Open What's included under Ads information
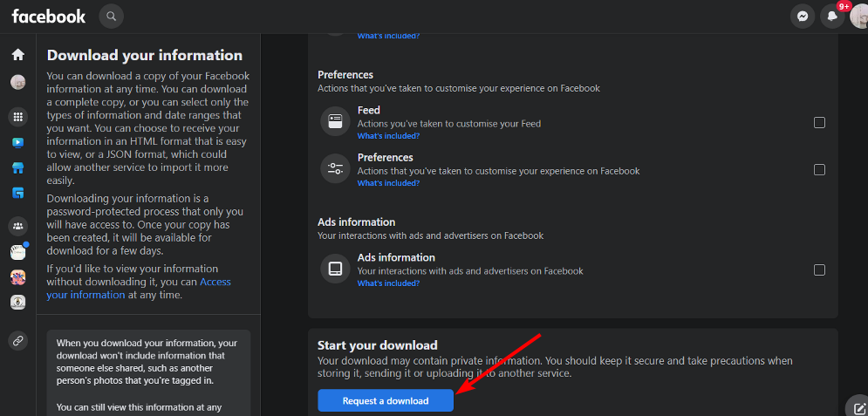868x416 pixels. coord(388,283)
